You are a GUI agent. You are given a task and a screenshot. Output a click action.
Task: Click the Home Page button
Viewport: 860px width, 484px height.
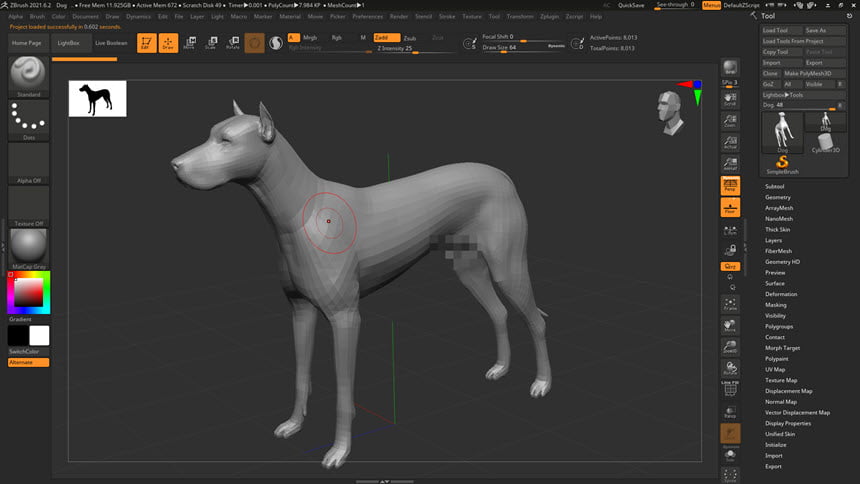[27, 43]
